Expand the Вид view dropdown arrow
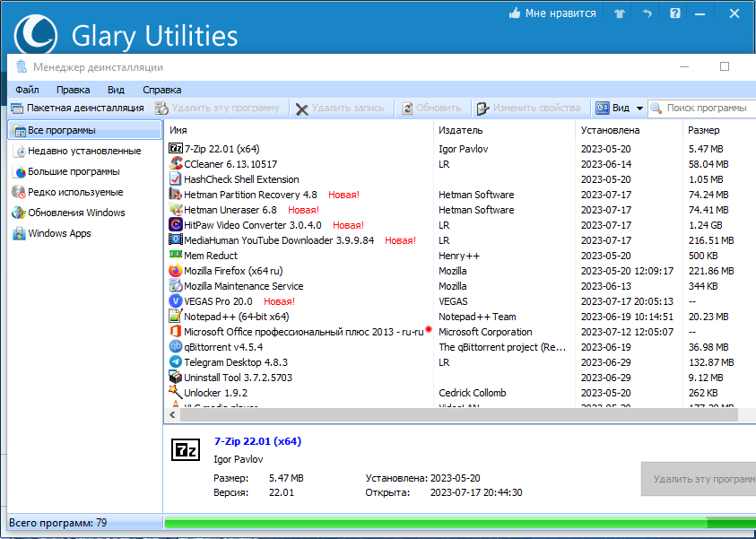 point(639,108)
